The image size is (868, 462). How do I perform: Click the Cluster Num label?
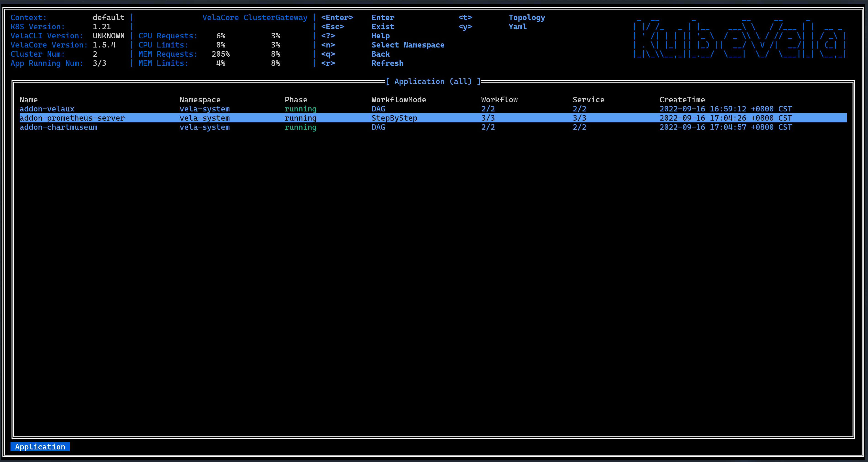click(x=38, y=54)
